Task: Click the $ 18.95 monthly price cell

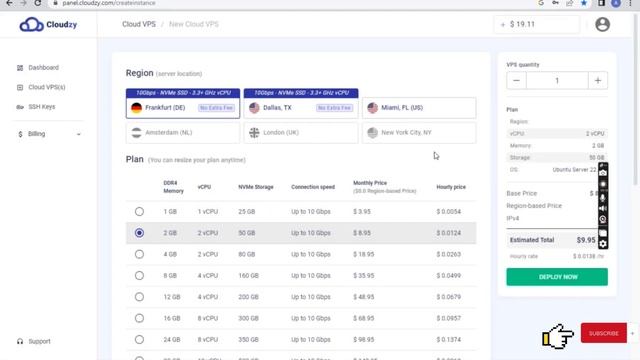Action: (x=364, y=254)
